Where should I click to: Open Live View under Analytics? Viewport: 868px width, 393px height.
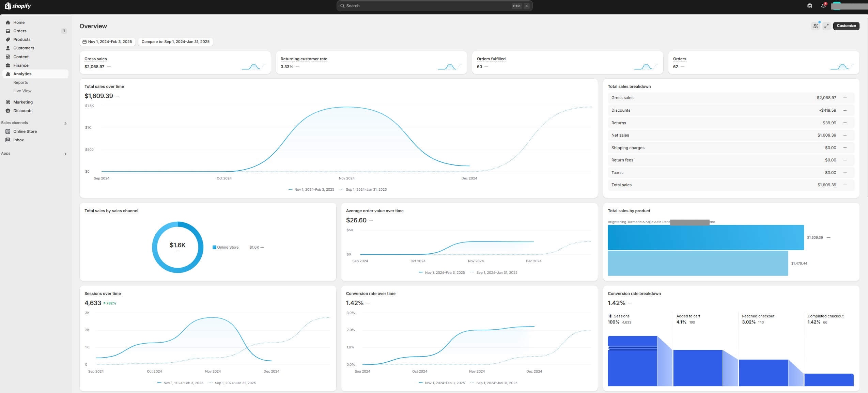pyautogui.click(x=22, y=91)
